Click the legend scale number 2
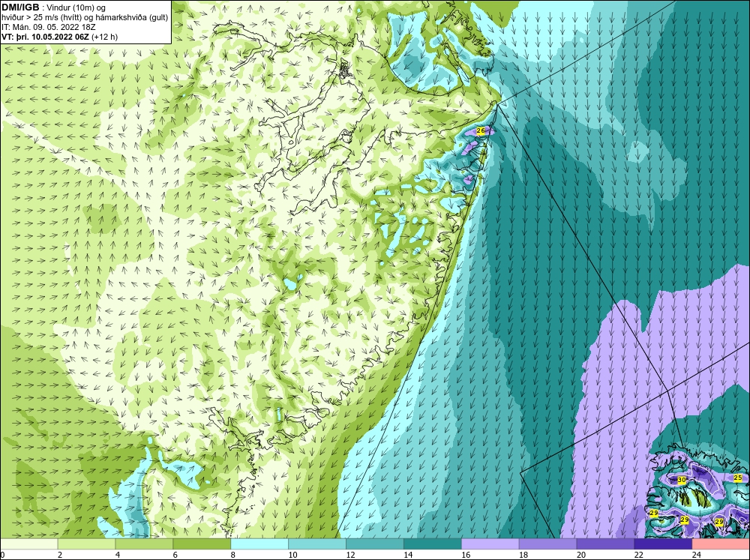Viewport: 750px width, 560px height. (x=60, y=555)
